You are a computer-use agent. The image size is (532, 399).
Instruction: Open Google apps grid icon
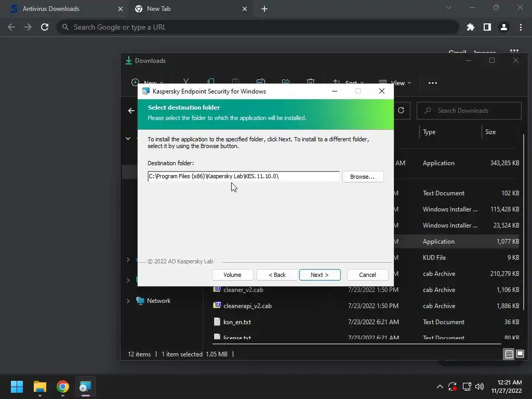(514, 51)
